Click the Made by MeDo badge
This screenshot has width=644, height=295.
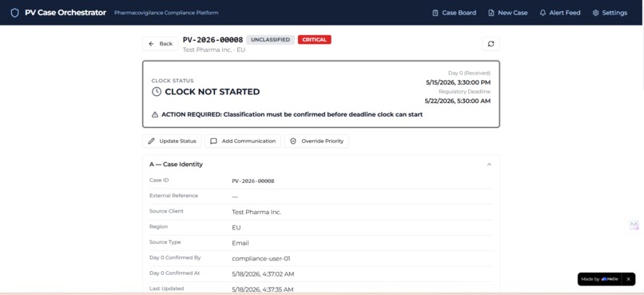[x=600, y=279]
